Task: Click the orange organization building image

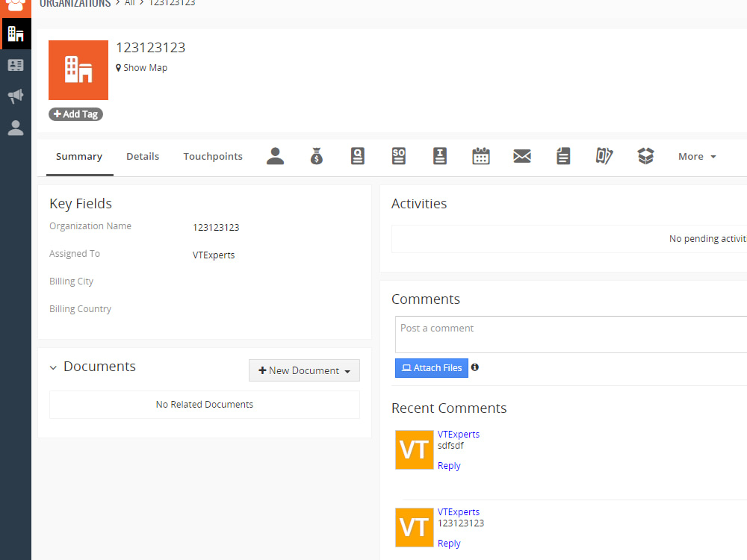Action: point(78,70)
